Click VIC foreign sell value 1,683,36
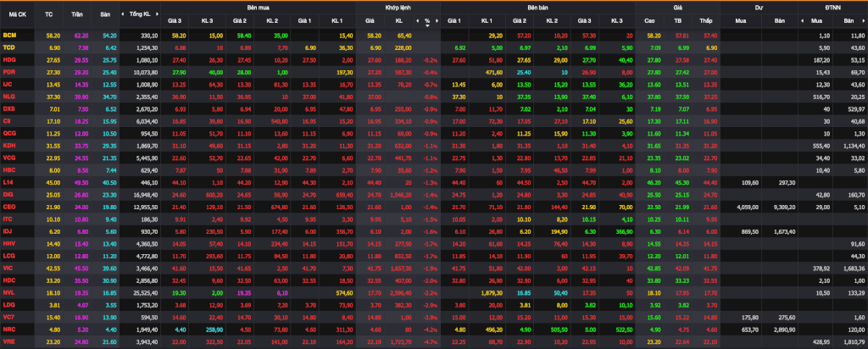Image resolution: width=868 pixels, height=349 pixels. pyautogui.click(x=854, y=269)
